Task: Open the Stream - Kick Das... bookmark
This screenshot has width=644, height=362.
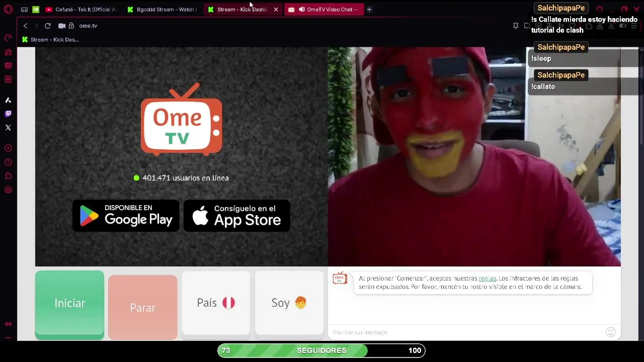Action: pos(50,40)
